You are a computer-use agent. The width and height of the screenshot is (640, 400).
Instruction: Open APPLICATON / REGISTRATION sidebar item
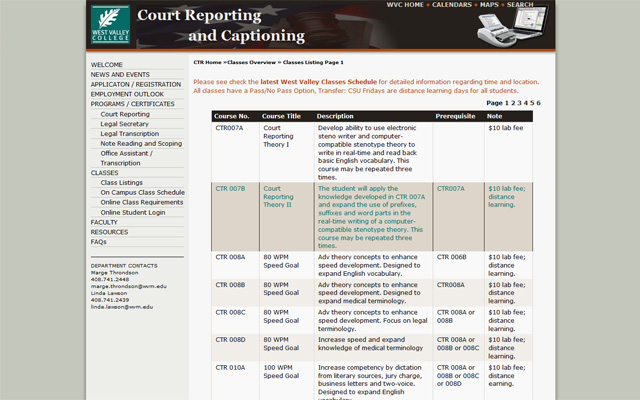pyautogui.click(x=136, y=84)
